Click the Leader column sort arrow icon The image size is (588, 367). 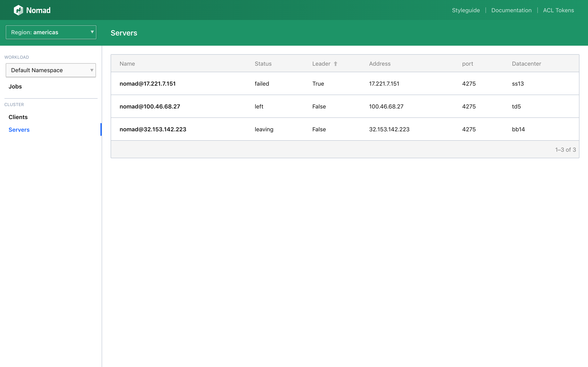(336, 64)
